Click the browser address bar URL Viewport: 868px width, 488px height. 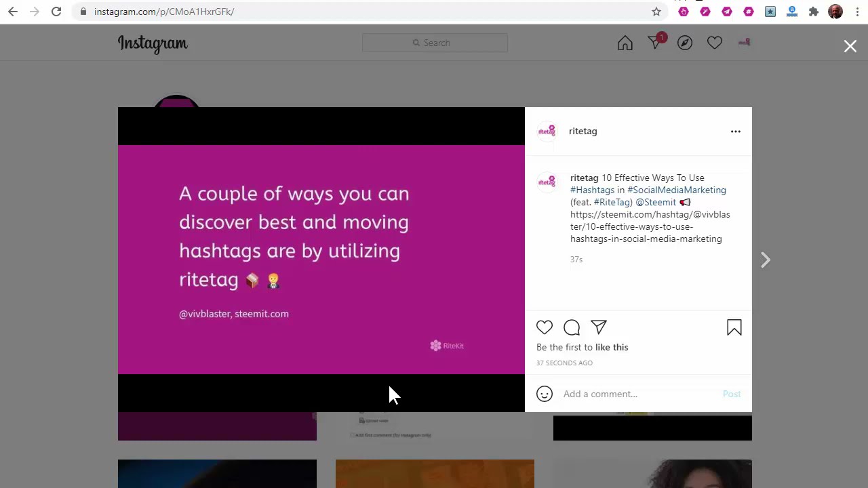(164, 12)
